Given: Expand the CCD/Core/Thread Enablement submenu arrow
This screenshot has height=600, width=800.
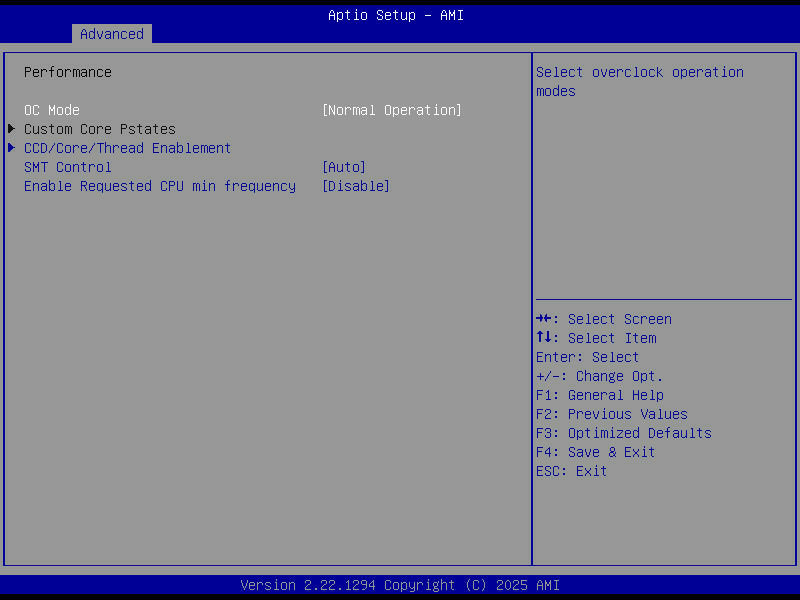Looking at the screenshot, I should pos(11,148).
